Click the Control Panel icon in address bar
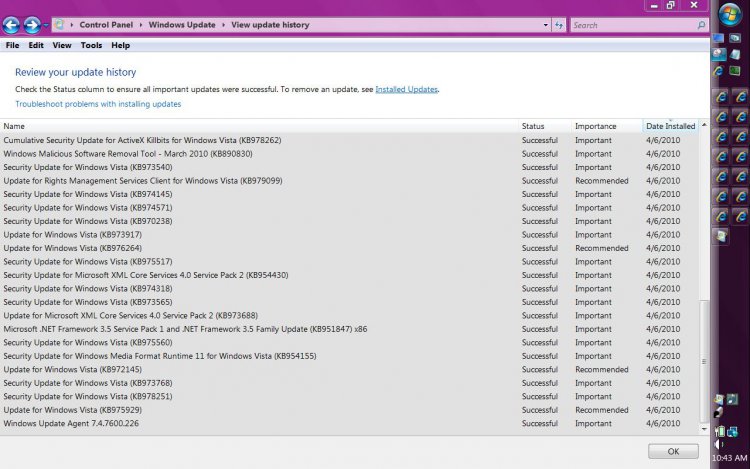Image resolution: width=750 pixels, height=469 pixels. (x=59, y=24)
